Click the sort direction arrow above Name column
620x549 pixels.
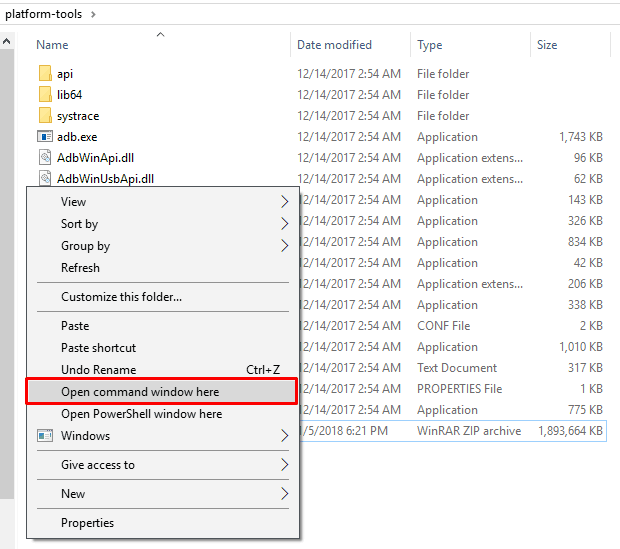pyautogui.click(x=160, y=34)
